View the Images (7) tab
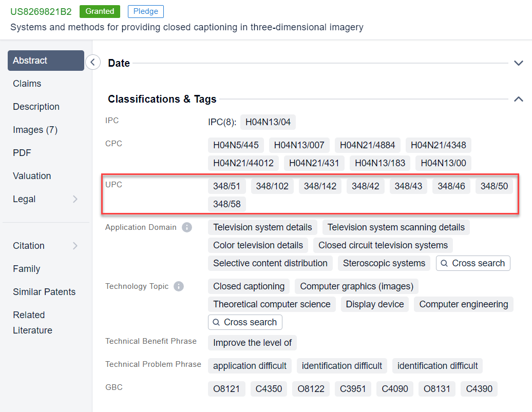532x412 pixels. 34,129
